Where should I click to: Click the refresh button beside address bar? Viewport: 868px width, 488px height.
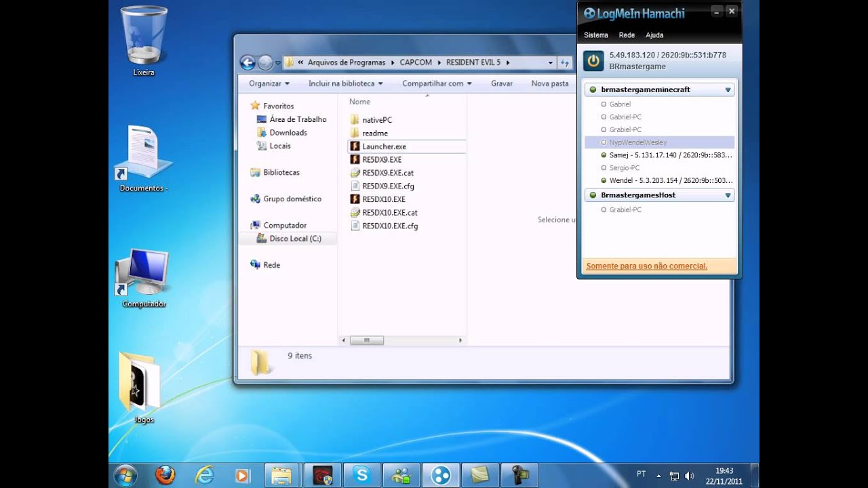pyautogui.click(x=564, y=62)
